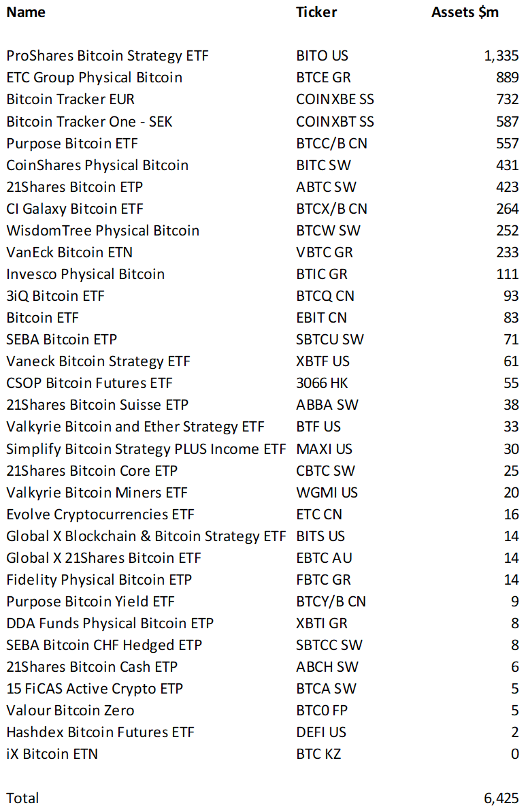Select the MAXI US ticker cell
This screenshot has width=528, height=812.
pyautogui.click(x=324, y=449)
